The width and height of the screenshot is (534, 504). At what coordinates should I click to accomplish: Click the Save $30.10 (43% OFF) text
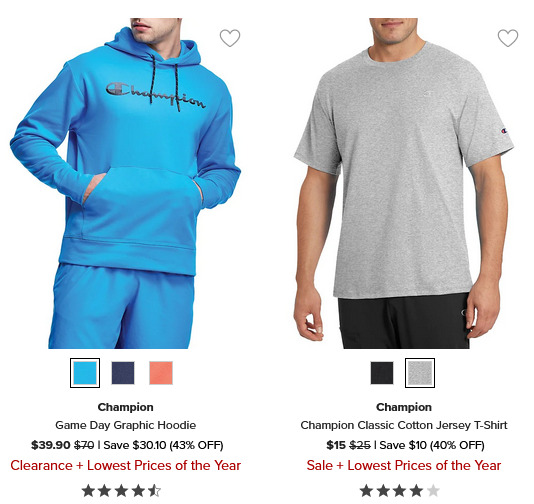pos(163,445)
